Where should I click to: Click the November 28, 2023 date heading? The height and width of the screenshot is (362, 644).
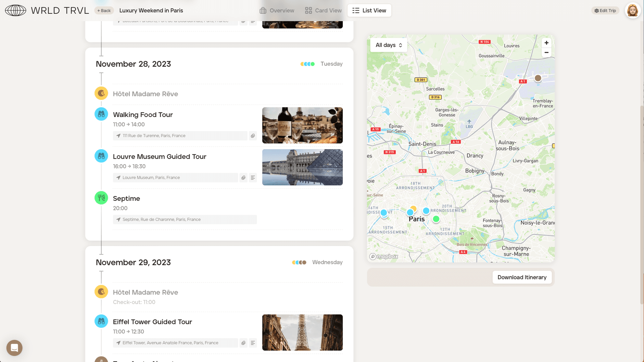point(133,64)
